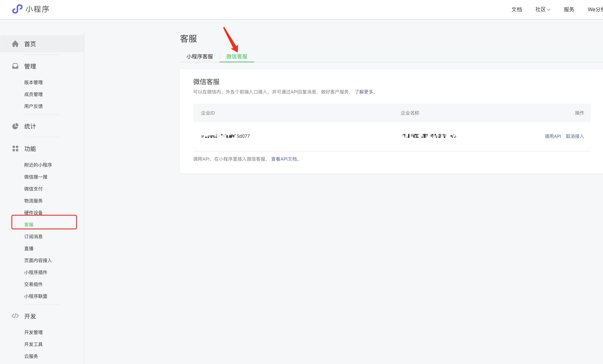Screen dimensions: 603x364
Task: Click the code brackets icon beside 开发
Action: [x=15, y=316]
